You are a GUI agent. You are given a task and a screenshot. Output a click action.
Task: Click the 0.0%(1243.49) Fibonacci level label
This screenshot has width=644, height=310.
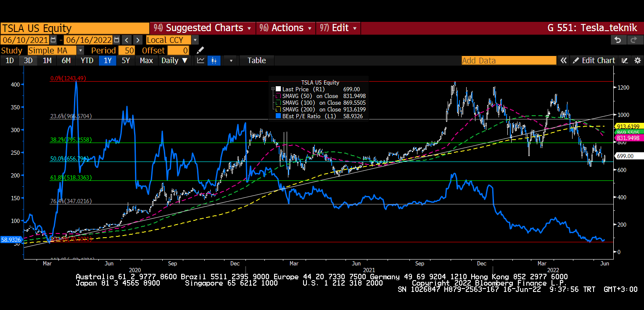coord(68,78)
